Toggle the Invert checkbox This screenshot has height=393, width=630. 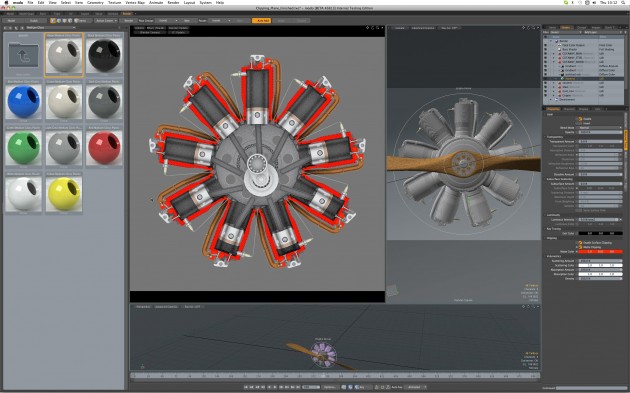click(580, 123)
